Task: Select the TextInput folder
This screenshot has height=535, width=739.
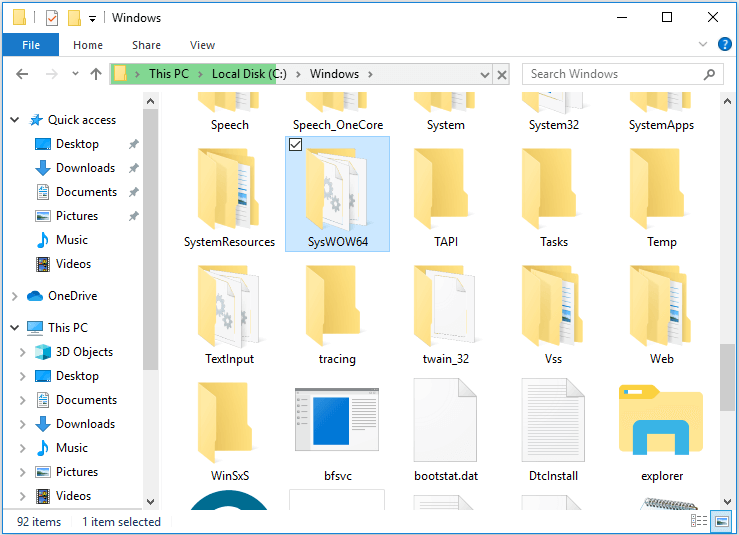Action: tap(229, 315)
